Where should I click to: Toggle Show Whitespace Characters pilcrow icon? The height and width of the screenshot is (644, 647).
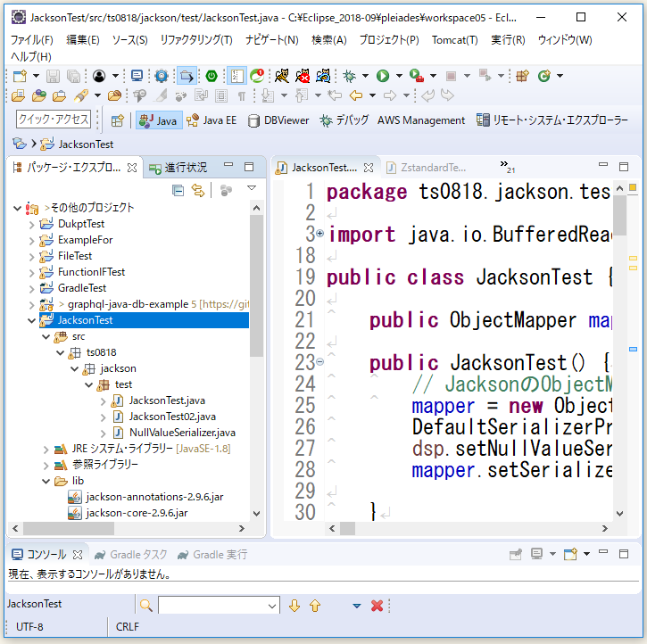(x=242, y=96)
